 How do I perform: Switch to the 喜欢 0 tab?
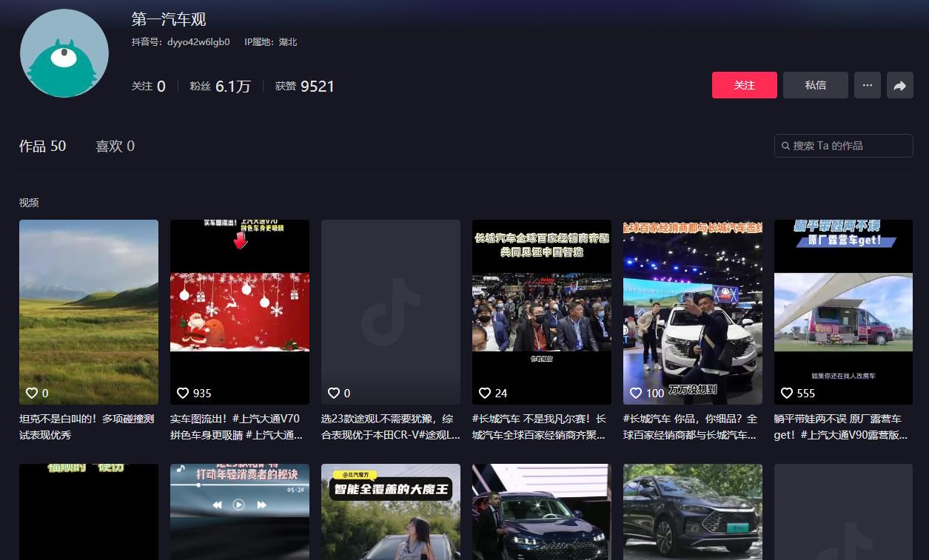[x=115, y=146]
